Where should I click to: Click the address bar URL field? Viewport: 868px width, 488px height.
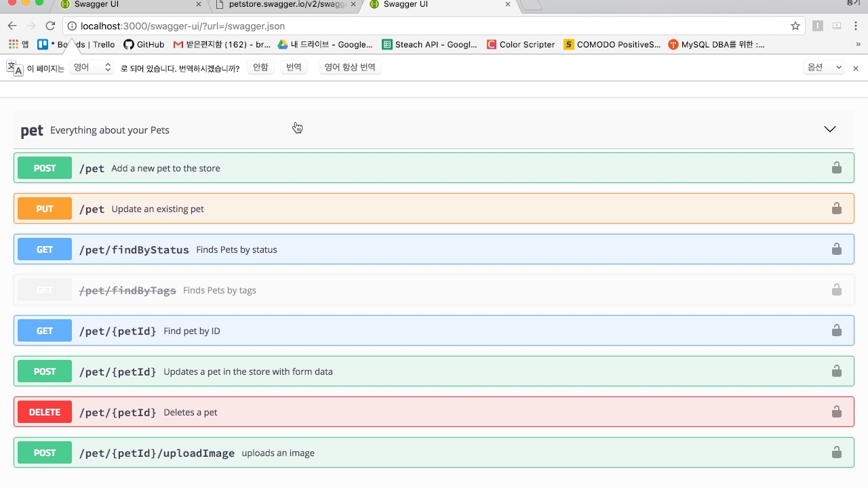434,26
